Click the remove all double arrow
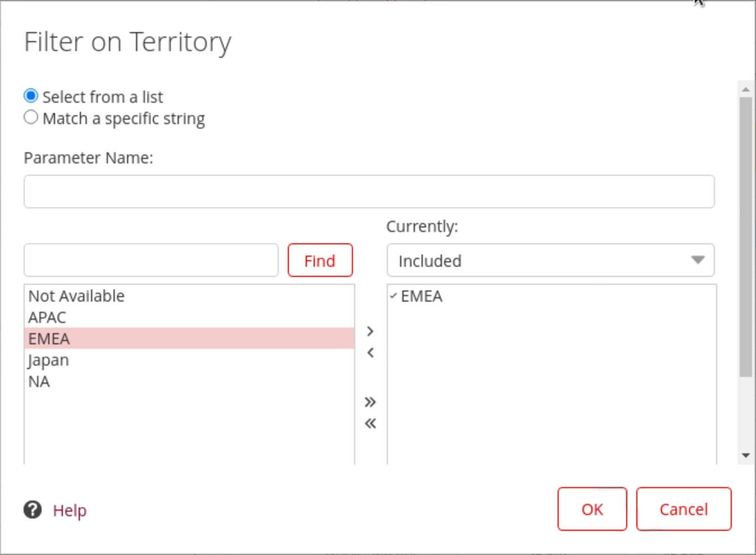This screenshot has height=555, width=756. point(370,424)
